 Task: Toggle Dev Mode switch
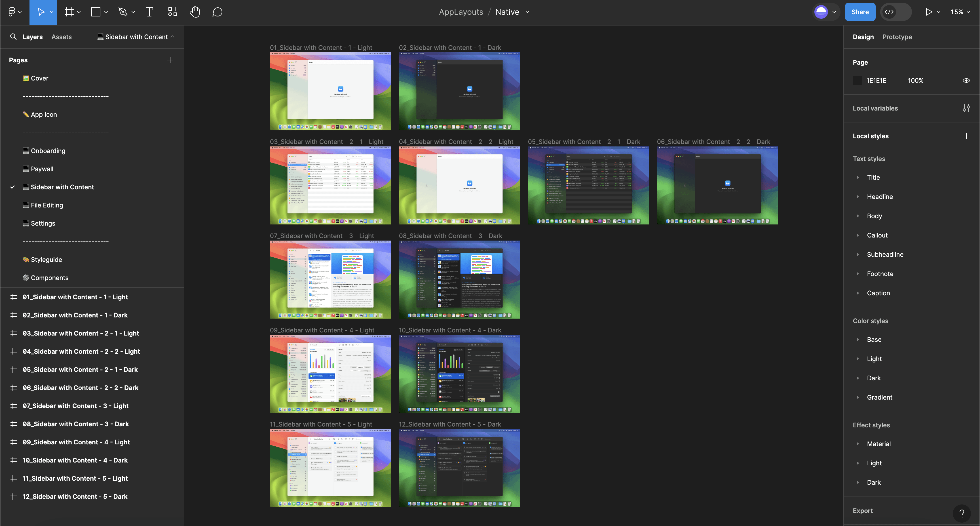(x=897, y=12)
